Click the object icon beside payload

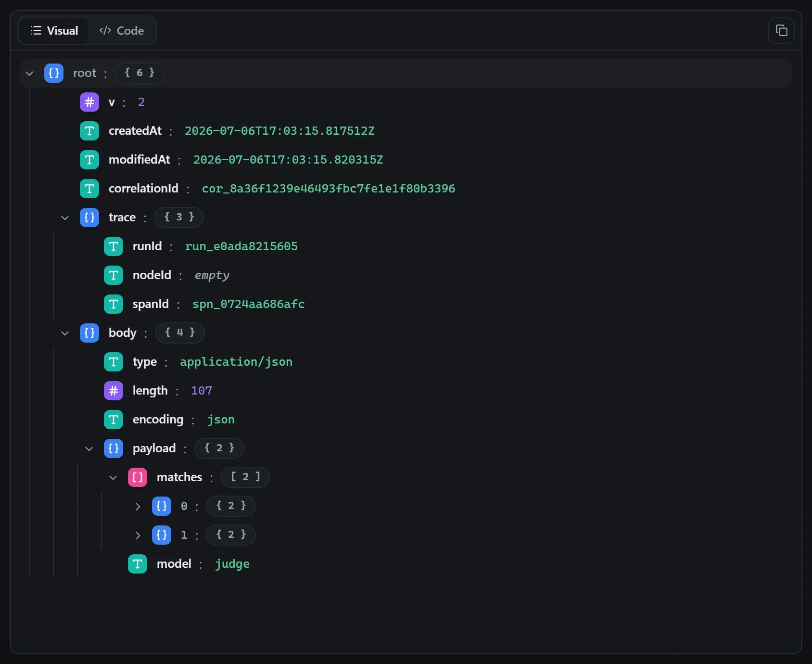coord(114,448)
